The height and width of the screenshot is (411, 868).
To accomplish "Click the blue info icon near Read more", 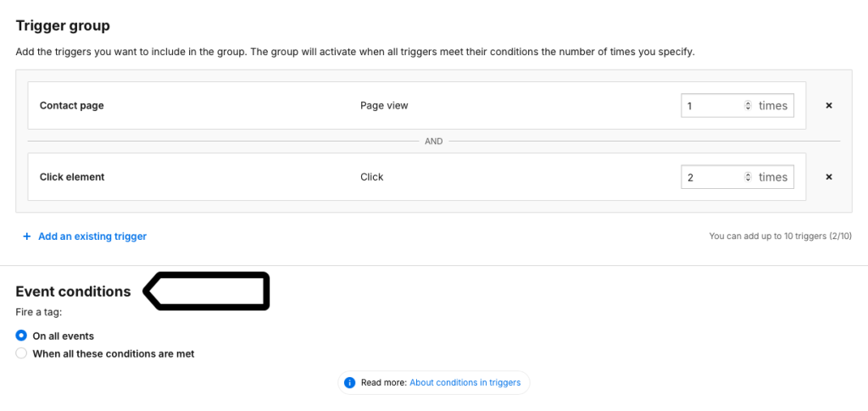I will coord(349,383).
